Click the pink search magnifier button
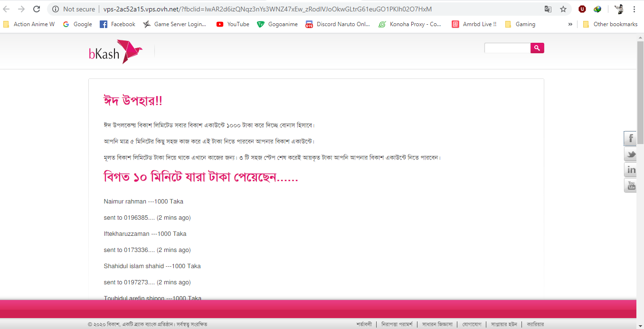 pyautogui.click(x=537, y=48)
